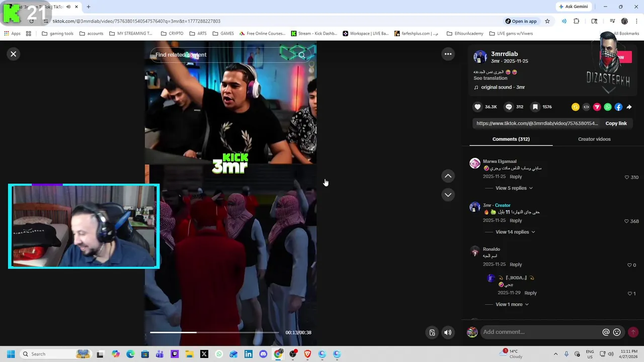Screen dimensions: 644x362
Task: Expand View 1 more reply
Action: [x=512, y=304]
